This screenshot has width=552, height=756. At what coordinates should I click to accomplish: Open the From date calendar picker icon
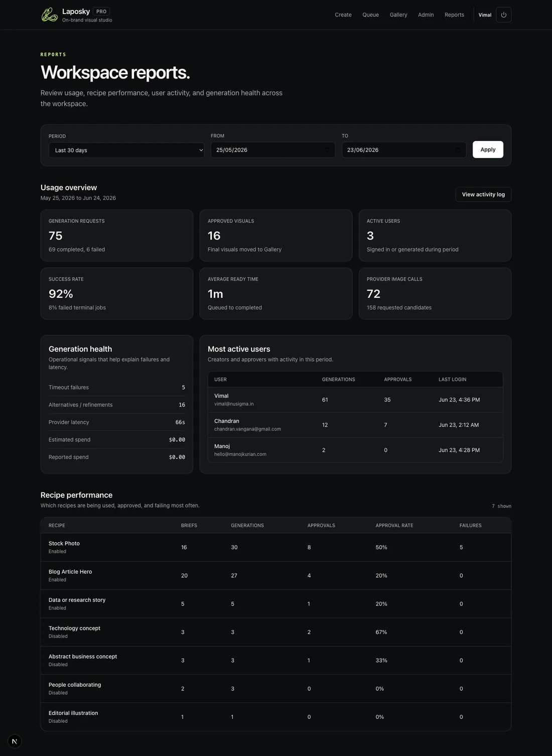[x=327, y=150]
